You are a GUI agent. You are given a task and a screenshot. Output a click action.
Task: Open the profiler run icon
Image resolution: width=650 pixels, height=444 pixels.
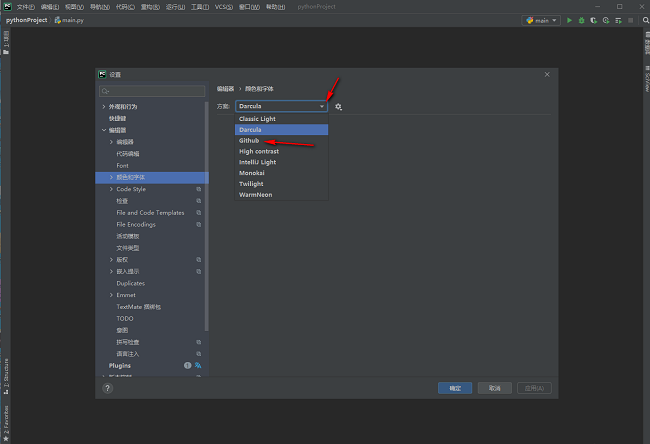point(606,20)
